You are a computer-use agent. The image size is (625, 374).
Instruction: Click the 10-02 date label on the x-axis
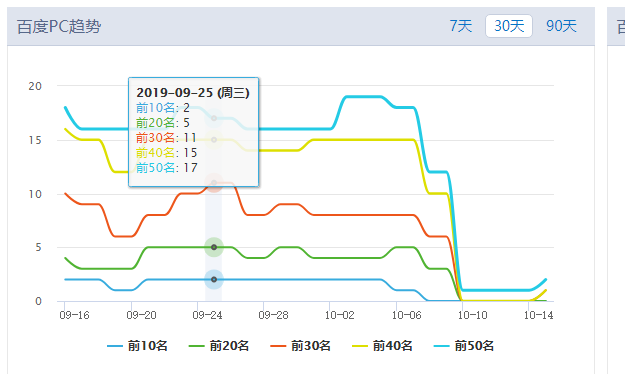[x=340, y=315]
